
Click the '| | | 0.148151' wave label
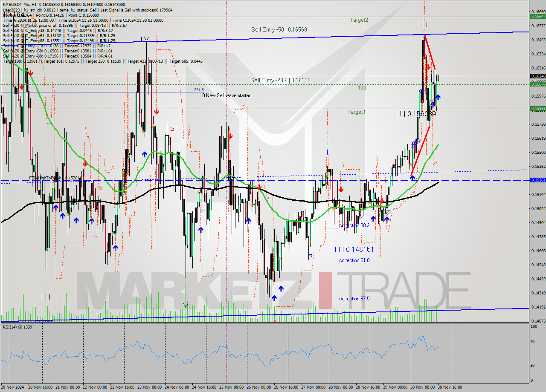point(354,249)
